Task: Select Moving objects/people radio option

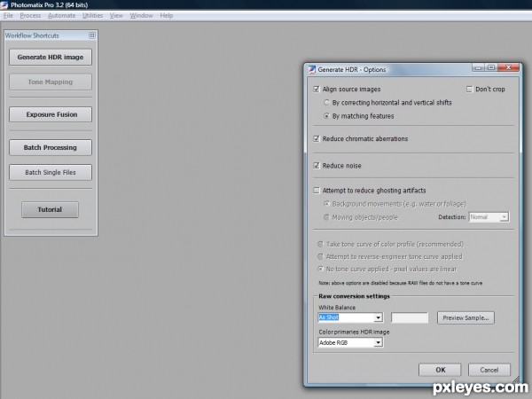Action: (x=326, y=217)
